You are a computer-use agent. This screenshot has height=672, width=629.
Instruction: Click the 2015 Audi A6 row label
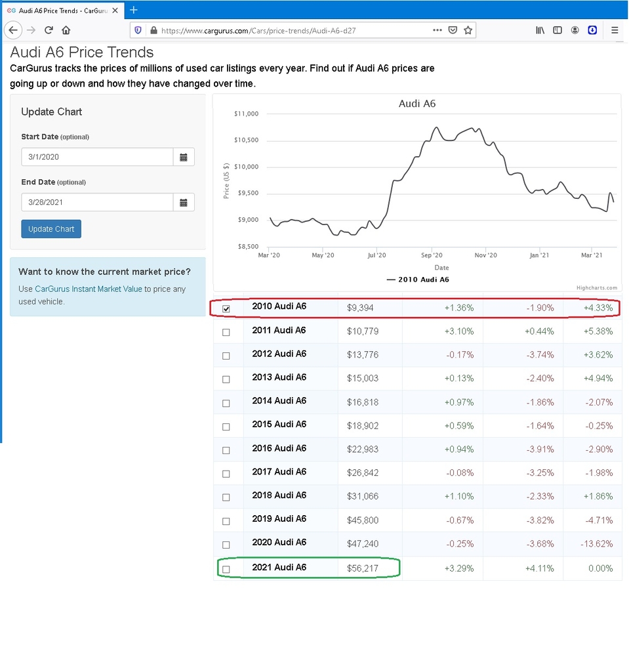[x=279, y=425]
